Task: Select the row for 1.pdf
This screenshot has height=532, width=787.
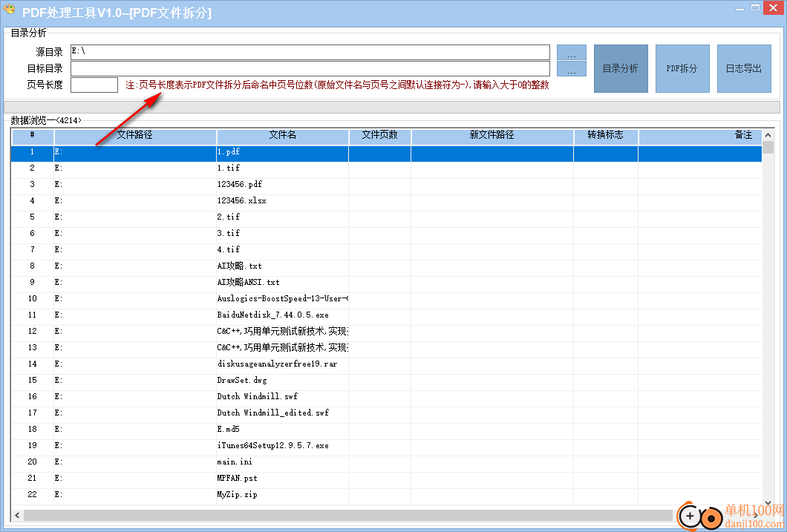Action: click(x=387, y=152)
